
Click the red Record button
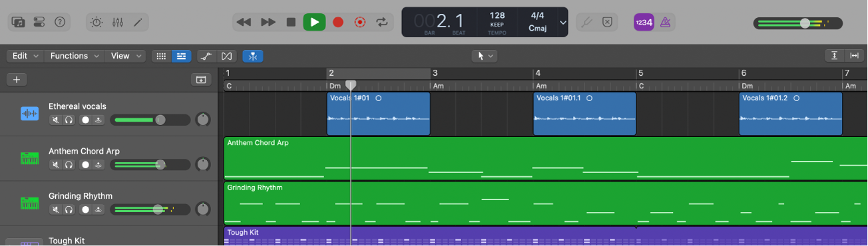[x=338, y=22]
